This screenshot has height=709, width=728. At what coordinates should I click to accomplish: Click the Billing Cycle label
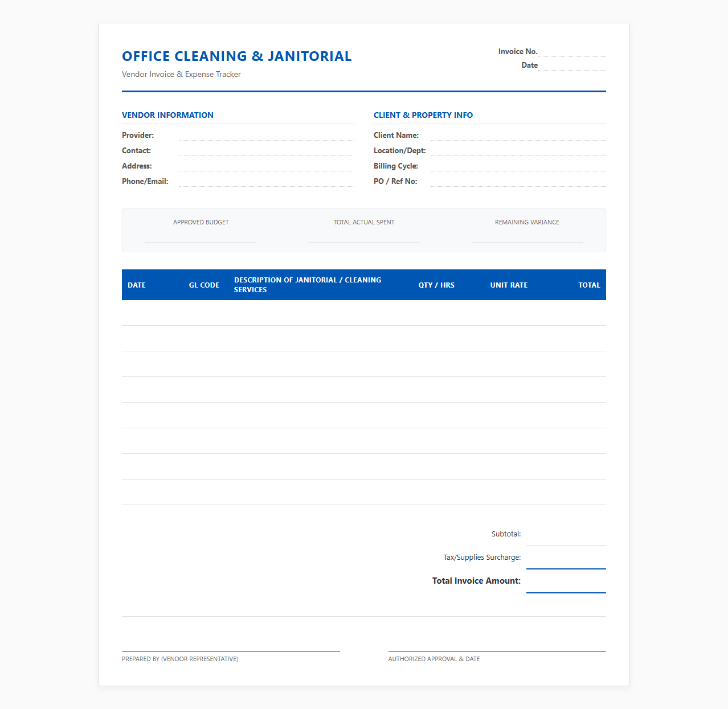[396, 166]
